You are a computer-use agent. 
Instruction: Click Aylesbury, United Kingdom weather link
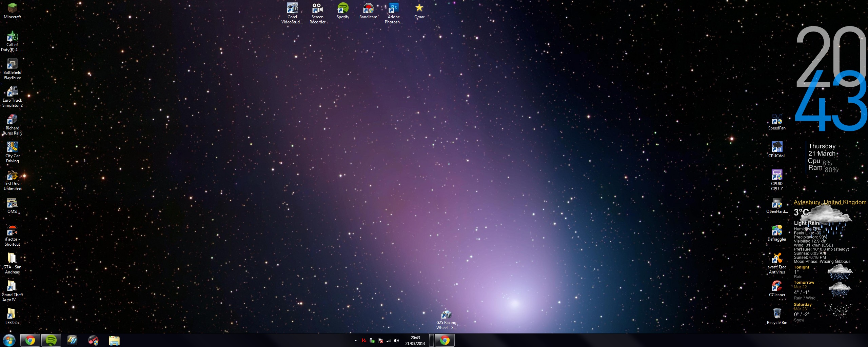830,202
